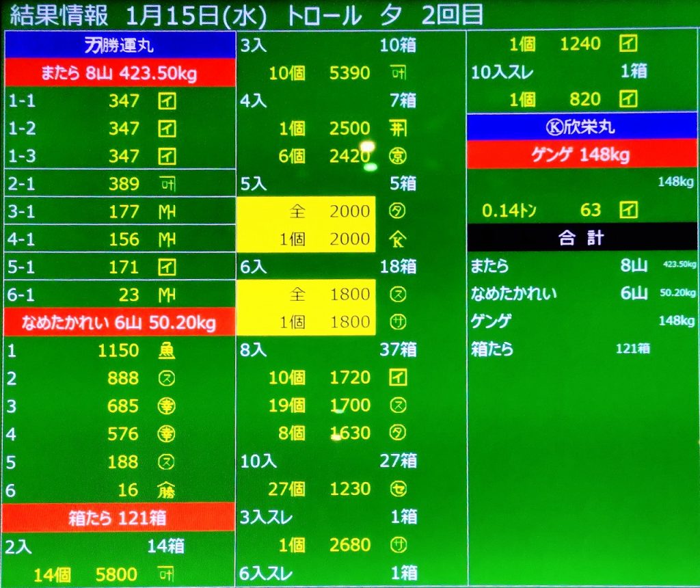Screen dimensions: 700x588
Task: Click the black 合計 totals header
Action: click(x=582, y=238)
